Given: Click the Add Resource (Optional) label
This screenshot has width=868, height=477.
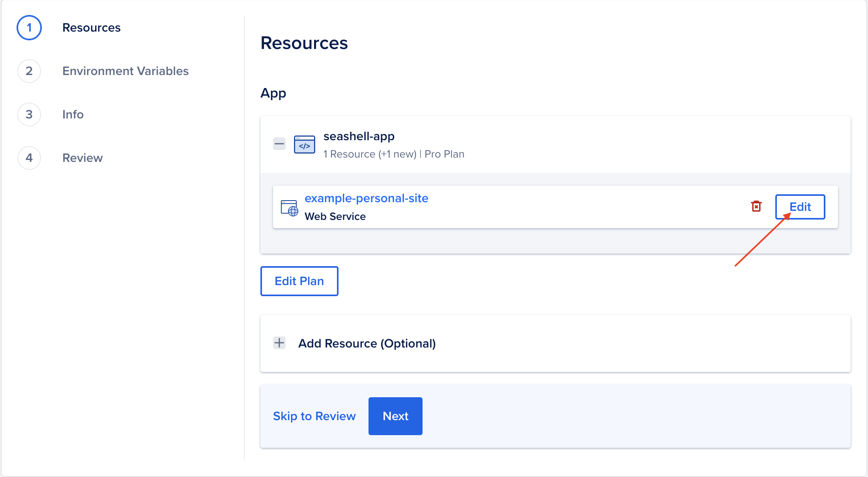Looking at the screenshot, I should coord(367,344).
